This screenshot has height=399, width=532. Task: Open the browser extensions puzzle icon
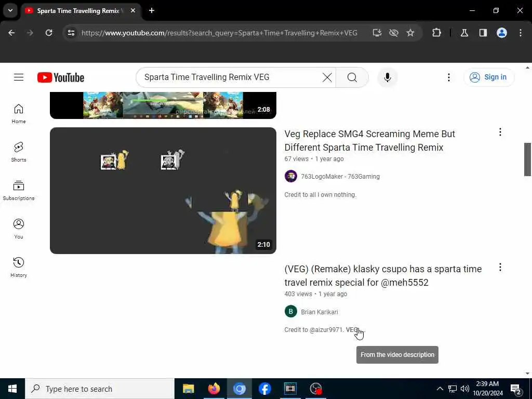pyautogui.click(x=436, y=33)
